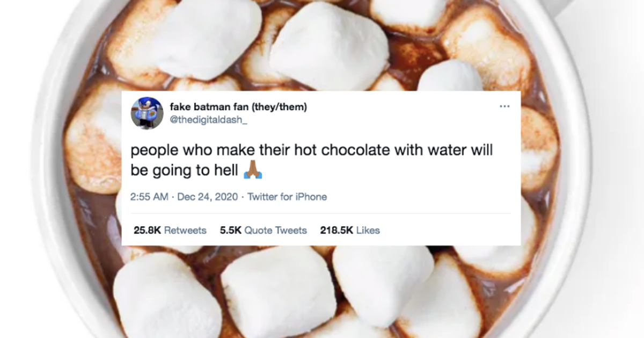The image size is (644, 338).
Task: Click the Quote Tweets count number
Action: pyautogui.click(x=229, y=230)
